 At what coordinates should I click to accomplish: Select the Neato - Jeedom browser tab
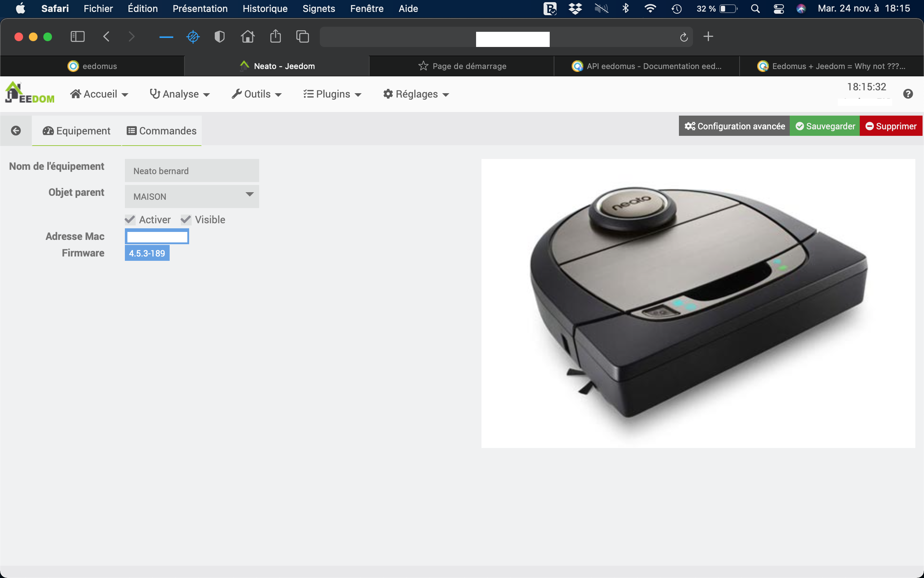pos(277,66)
